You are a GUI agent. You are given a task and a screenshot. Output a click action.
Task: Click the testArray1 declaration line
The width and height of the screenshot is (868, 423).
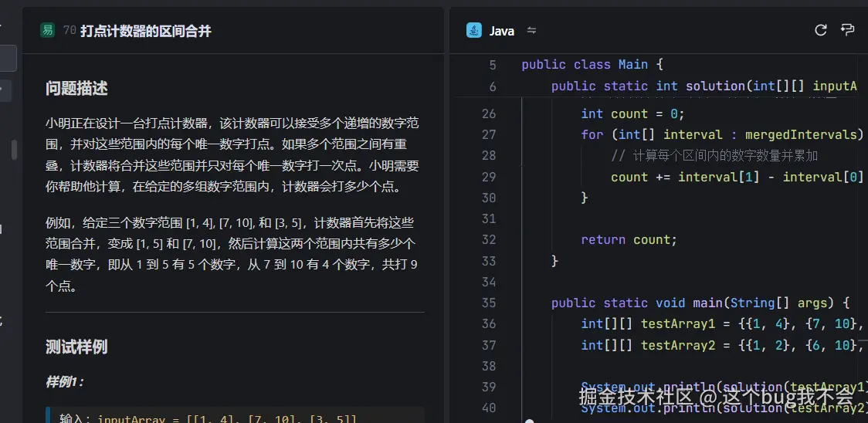coord(722,324)
